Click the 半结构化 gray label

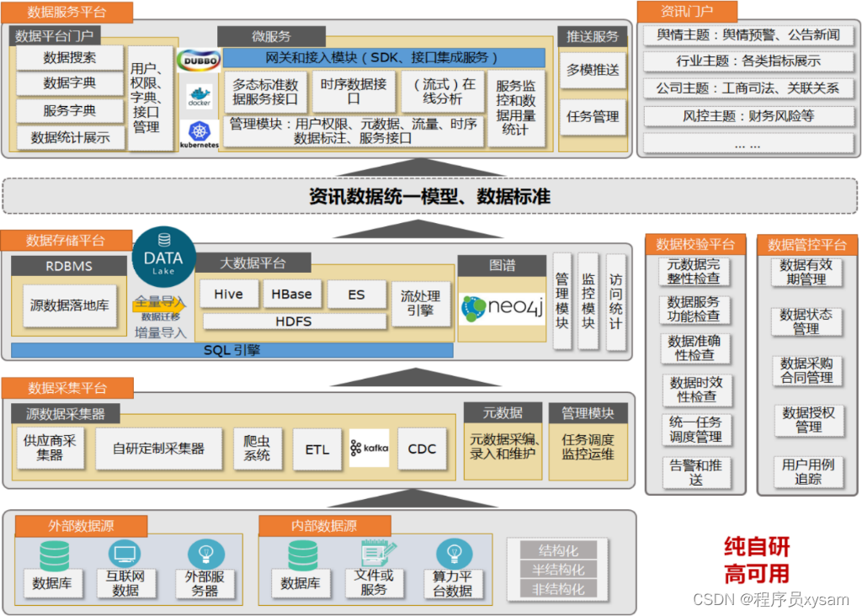pos(559,570)
